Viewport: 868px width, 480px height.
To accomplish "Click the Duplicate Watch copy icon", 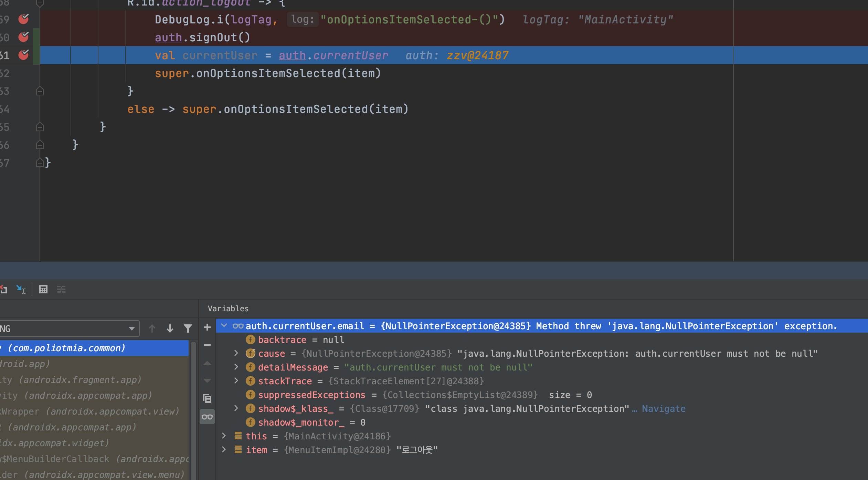I will click(207, 399).
